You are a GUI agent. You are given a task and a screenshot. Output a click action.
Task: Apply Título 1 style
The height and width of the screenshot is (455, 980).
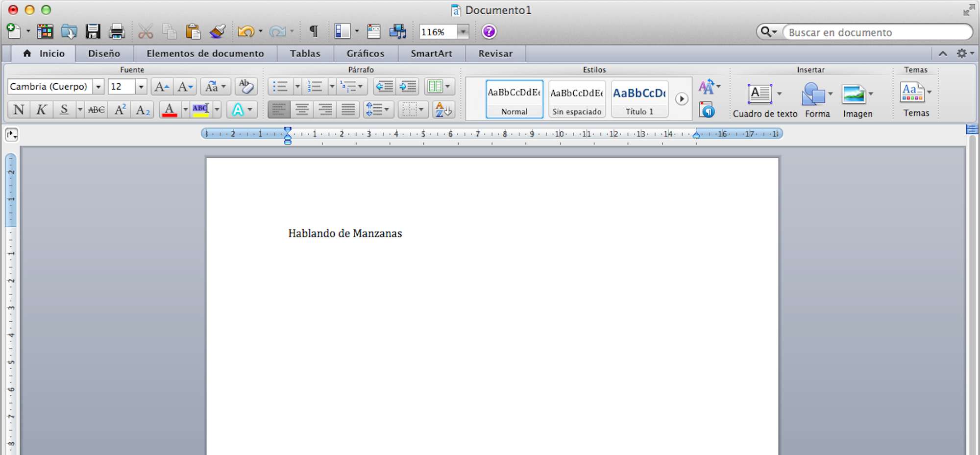click(x=639, y=99)
